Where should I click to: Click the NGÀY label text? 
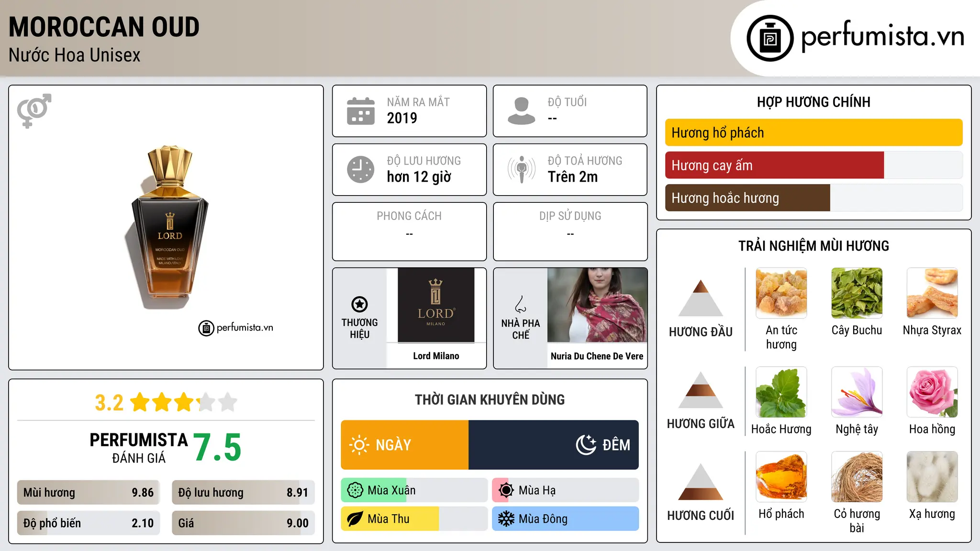click(x=393, y=445)
